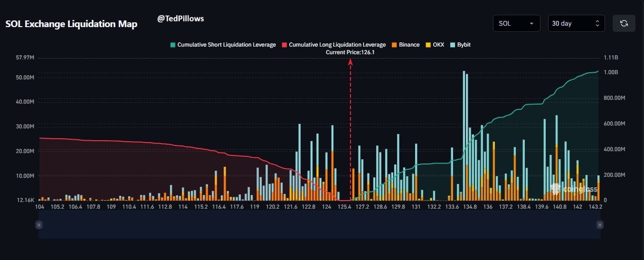Toggle Cumulative Long Liquidation Leverage legend
Image resolution: width=644 pixels, height=260 pixels.
(333, 45)
